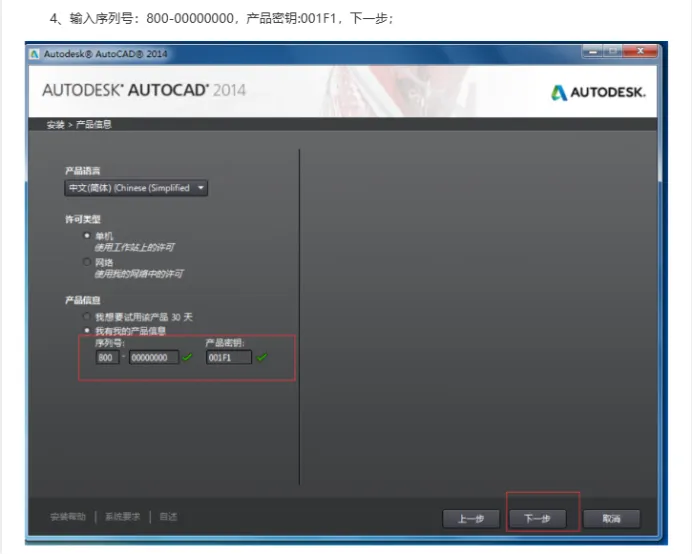
Task: Select the 网络 network license radio
Action: [87, 262]
